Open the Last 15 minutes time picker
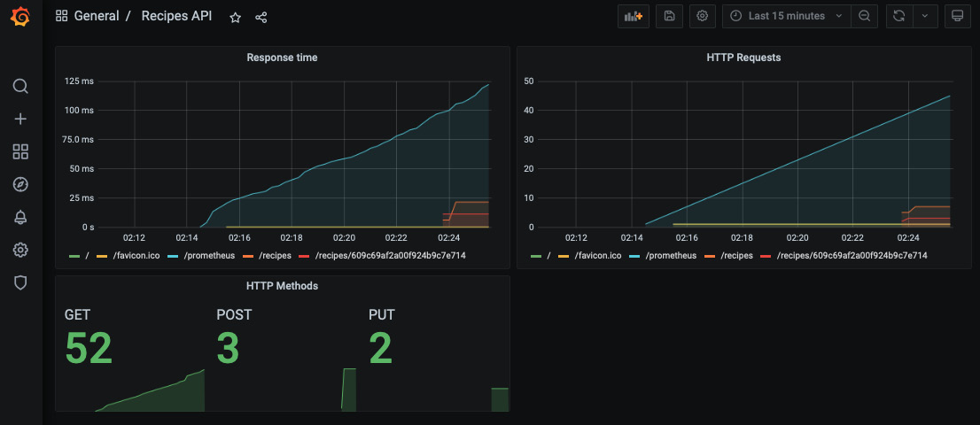The height and width of the screenshot is (425, 980). (x=786, y=16)
